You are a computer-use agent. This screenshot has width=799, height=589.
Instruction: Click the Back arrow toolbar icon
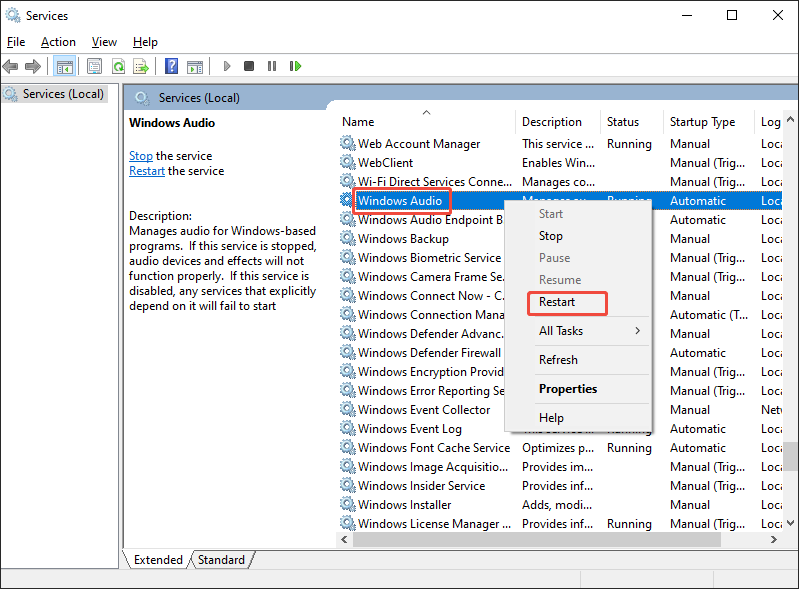coord(11,66)
